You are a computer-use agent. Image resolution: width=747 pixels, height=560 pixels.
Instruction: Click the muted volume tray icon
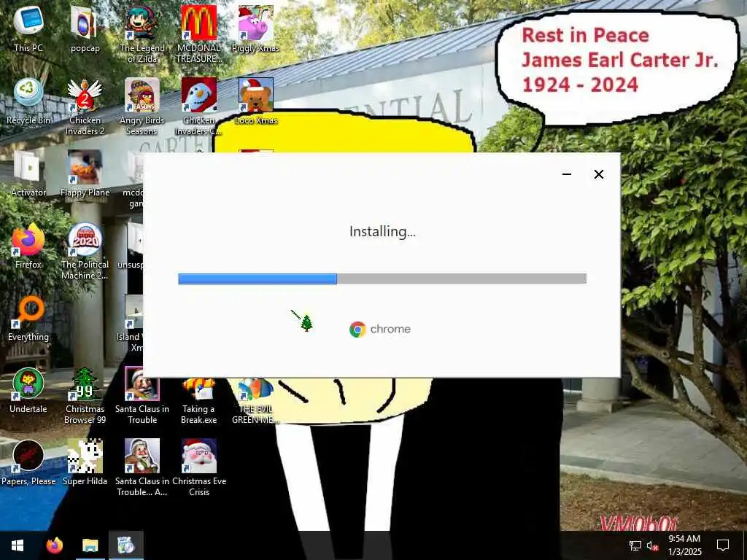click(x=652, y=545)
